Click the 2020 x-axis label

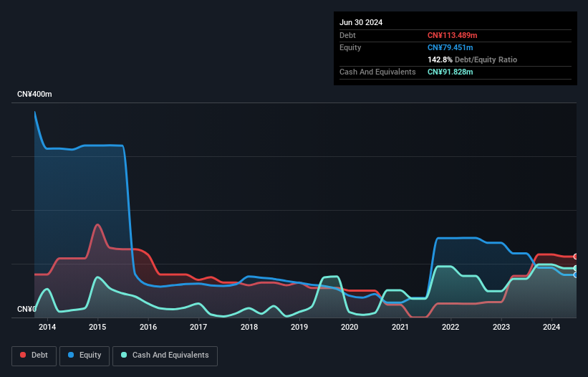click(350, 327)
